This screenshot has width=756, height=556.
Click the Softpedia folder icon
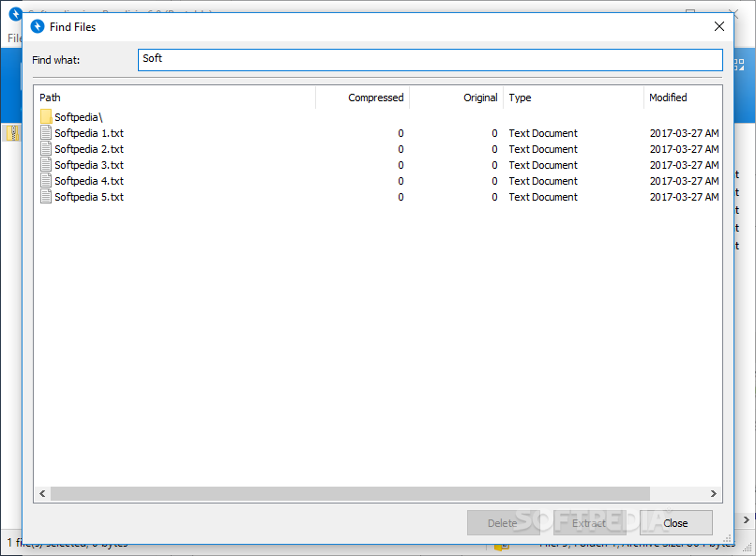(46, 116)
